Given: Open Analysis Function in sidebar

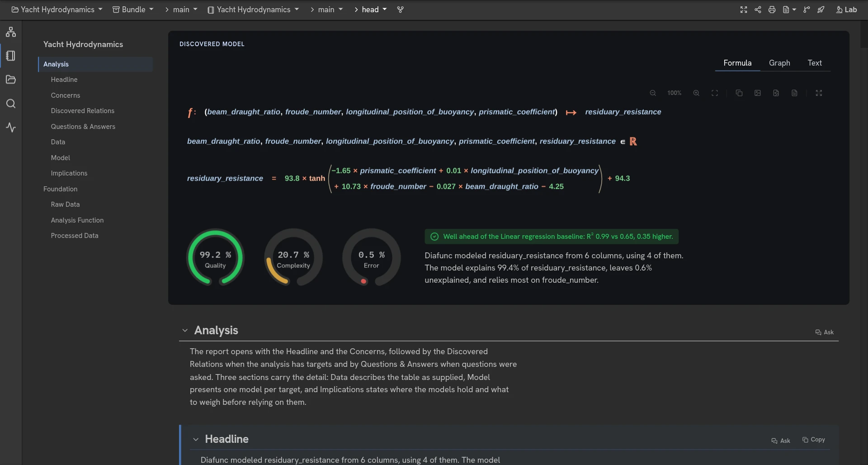Looking at the screenshot, I should 77,220.
